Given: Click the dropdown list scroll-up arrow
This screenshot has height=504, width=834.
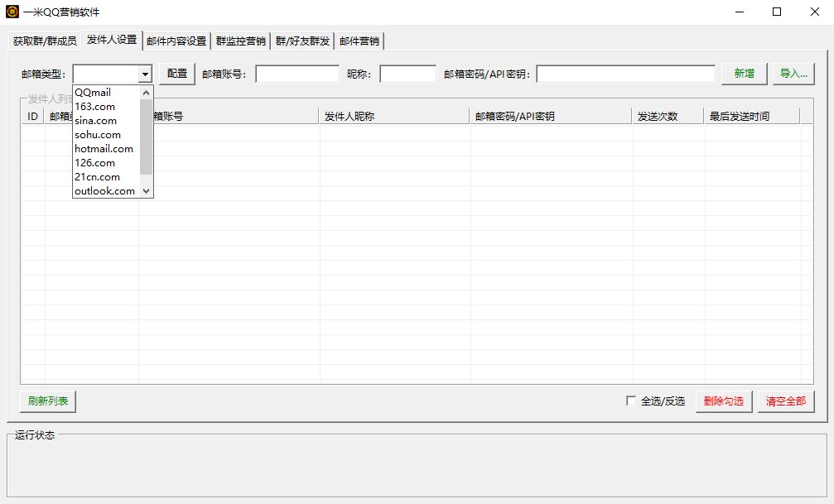Looking at the screenshot, I should click(x=147, y=93).
